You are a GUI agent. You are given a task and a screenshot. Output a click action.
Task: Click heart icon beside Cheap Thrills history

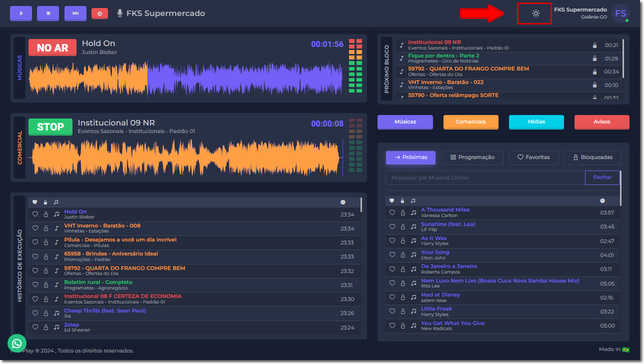pyautogui.click(x=35, y=313)
